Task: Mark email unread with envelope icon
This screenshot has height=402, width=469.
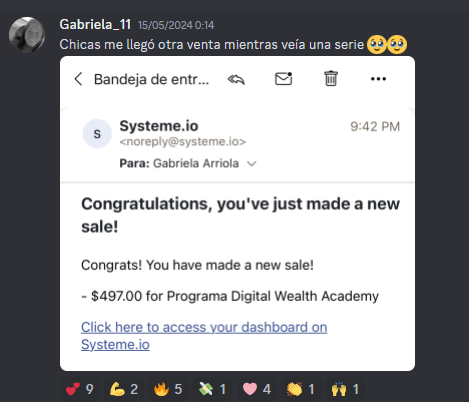Action: coord(284,79)
